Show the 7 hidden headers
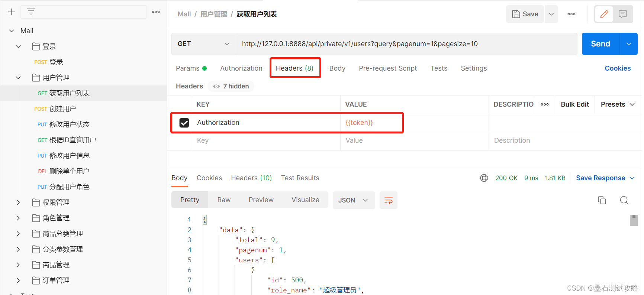This screenshot has height=295, width=644. (x=231, y=86)
